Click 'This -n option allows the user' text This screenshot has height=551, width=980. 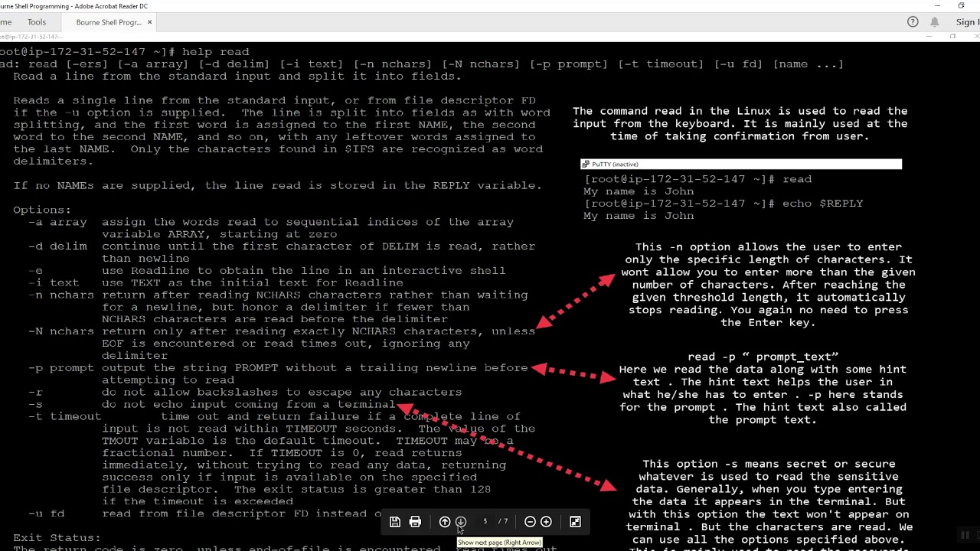[768, 285]
